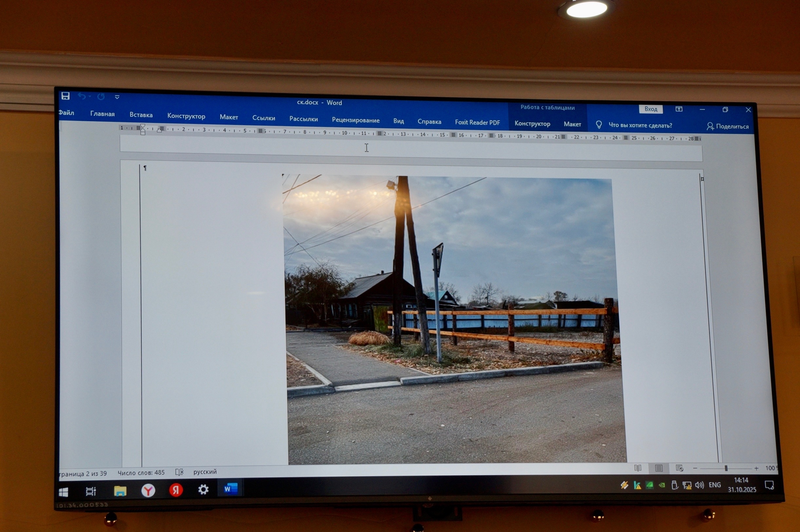Click the ribbon display options icon
Viewport: 800px width, 532px height.
[679, 109]
